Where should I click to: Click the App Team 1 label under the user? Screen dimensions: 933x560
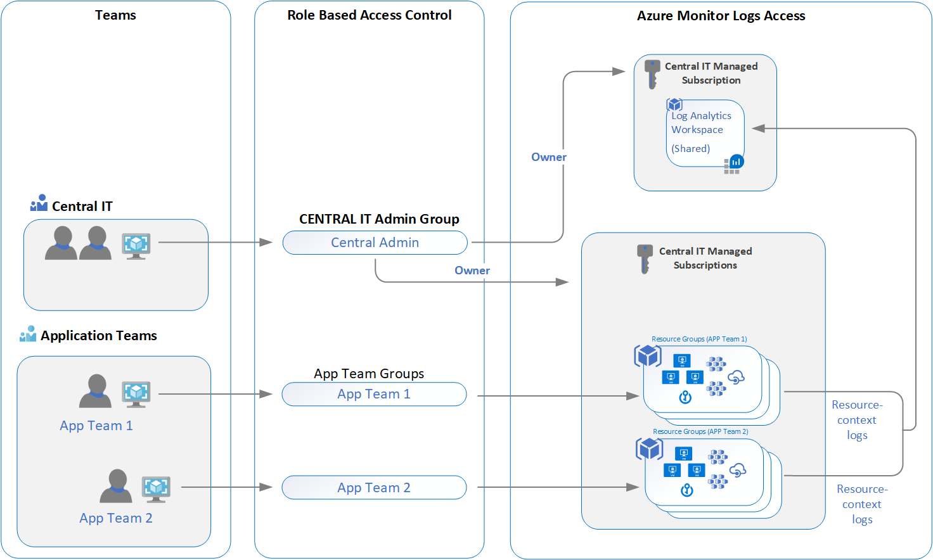(x=96, y=426)
